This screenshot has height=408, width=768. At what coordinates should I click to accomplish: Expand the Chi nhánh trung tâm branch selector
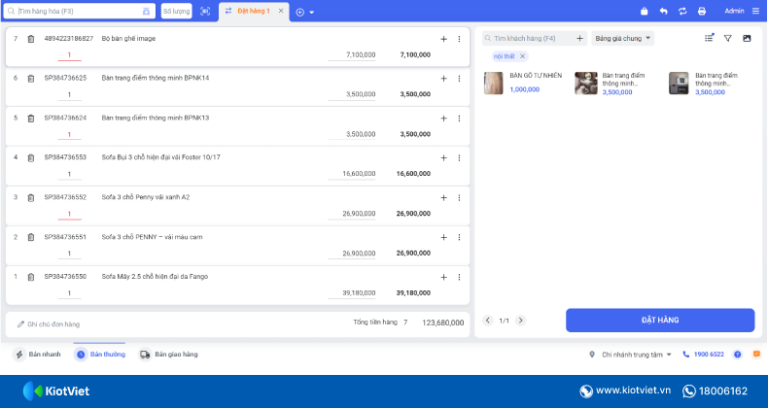click(x=632, y=354)
